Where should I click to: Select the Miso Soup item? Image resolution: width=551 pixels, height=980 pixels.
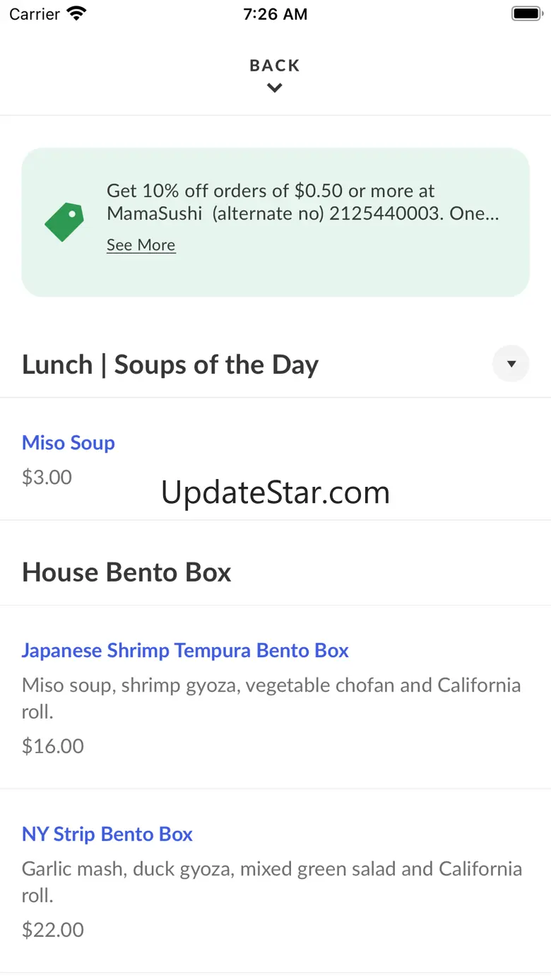point(69,443)
